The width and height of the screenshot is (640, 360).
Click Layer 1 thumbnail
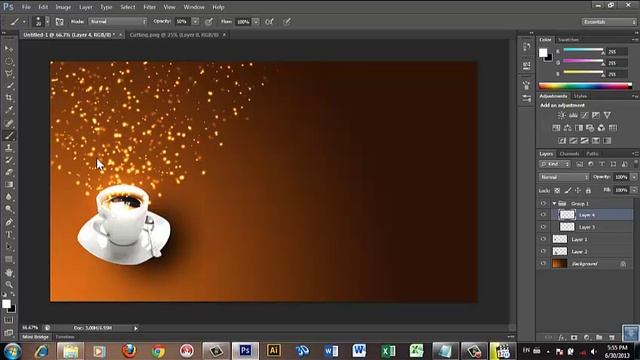(560, 239)
